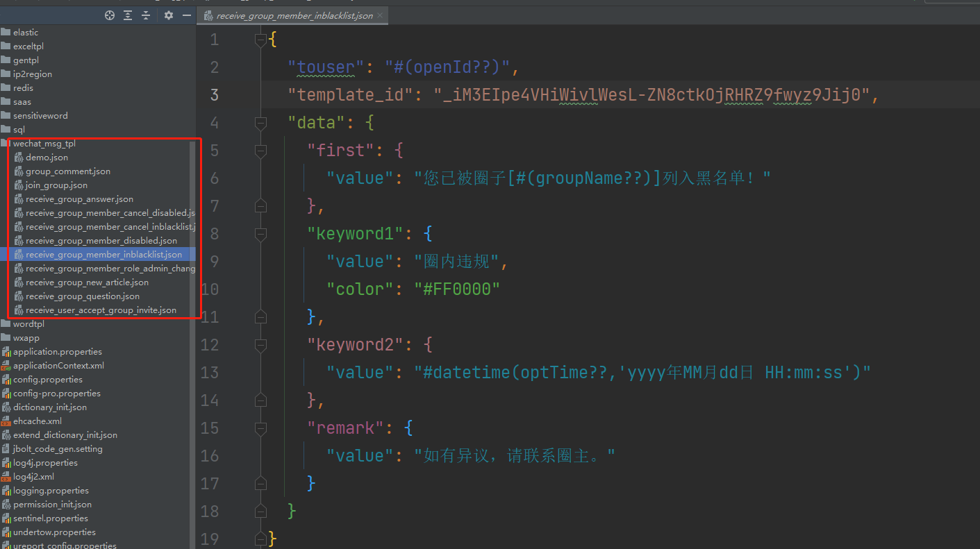Hide the project panel with the minus icon
The height and width of the screenshot is (549, 980).
coord(186,15)
